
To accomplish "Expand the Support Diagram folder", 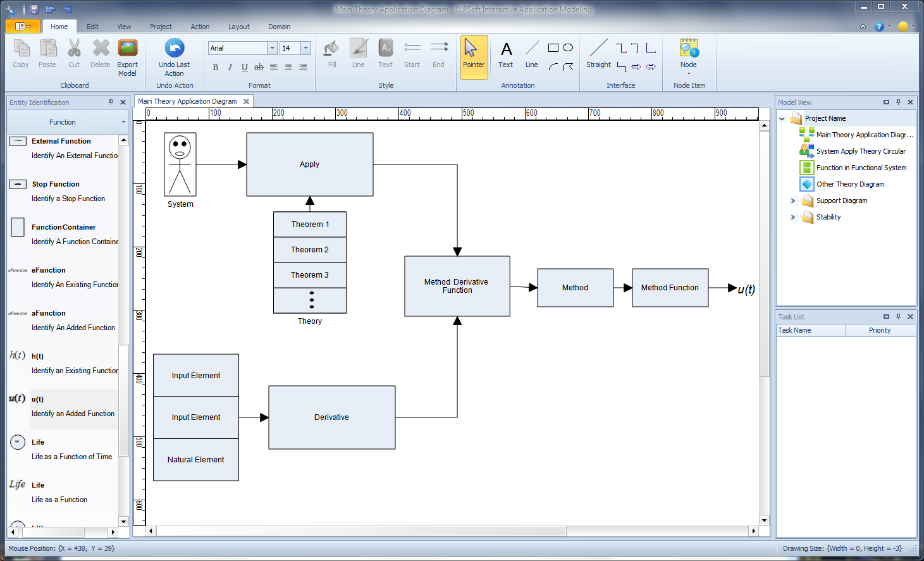I will pyautogui.click(x=793, y=200).
